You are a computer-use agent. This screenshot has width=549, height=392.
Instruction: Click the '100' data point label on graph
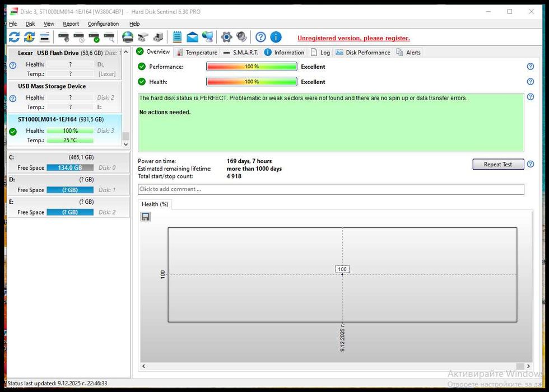pyautogui.click(x=342, y=269)
